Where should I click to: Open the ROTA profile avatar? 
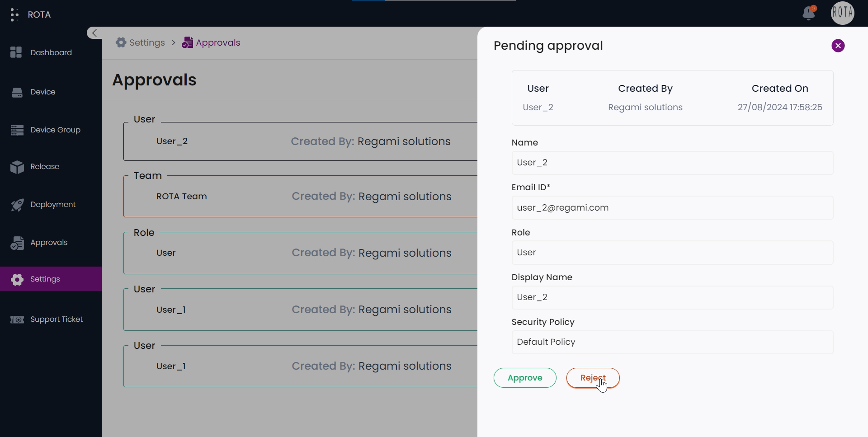pyautogui.click(x=842, y=13)
